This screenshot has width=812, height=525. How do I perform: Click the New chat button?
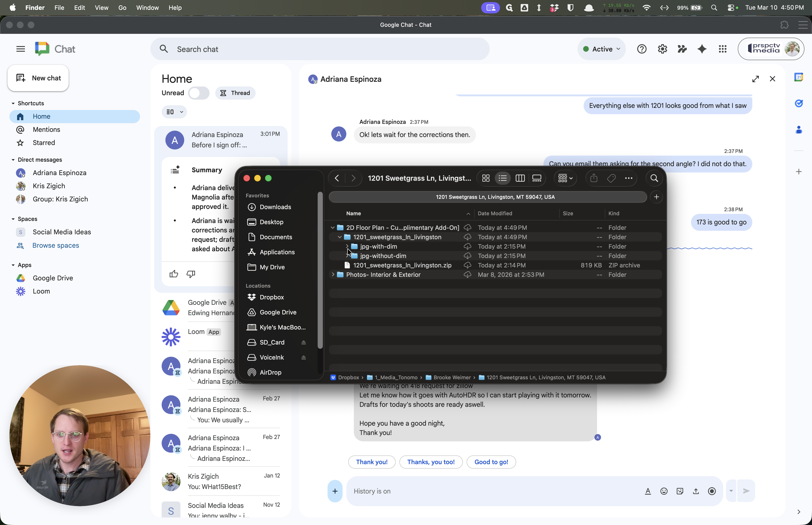coord(38,78)
